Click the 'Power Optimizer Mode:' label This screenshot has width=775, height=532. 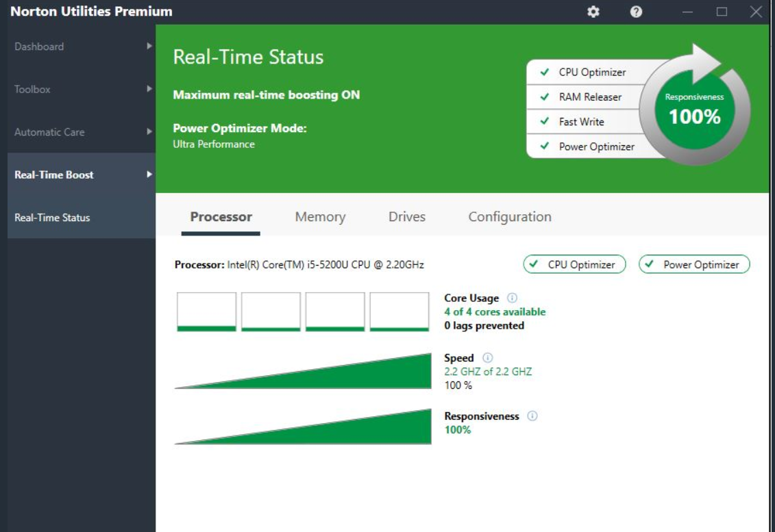pos(240,129)
